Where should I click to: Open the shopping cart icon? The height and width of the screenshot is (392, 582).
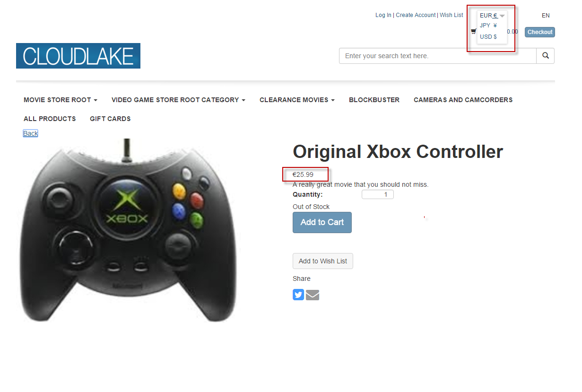(473, 32)
